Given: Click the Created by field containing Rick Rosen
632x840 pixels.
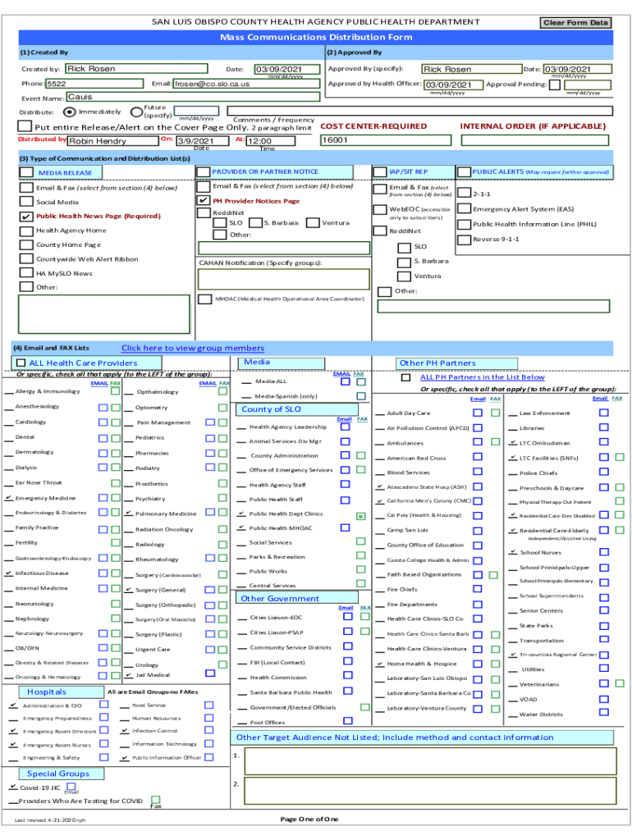Looking at the screenshot, I should (x=135, y=69).
